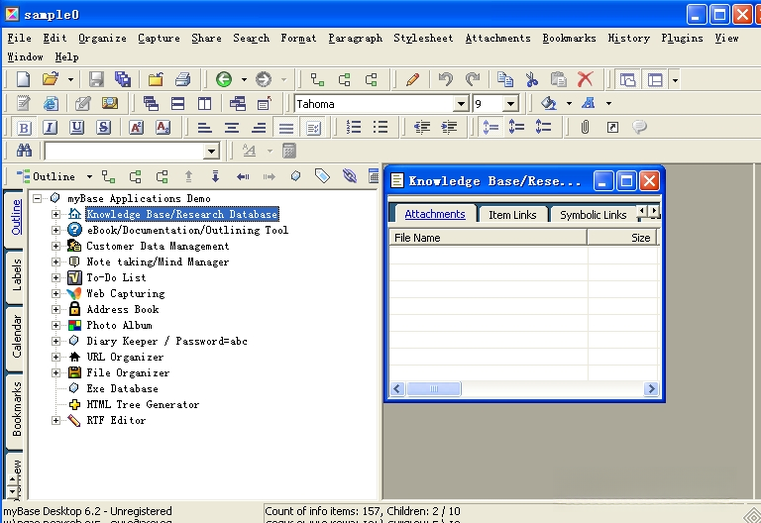The height and width of the screenshot is (523, 761).
Task: Sort by Size column header
Action: click(x=622, y=238)
